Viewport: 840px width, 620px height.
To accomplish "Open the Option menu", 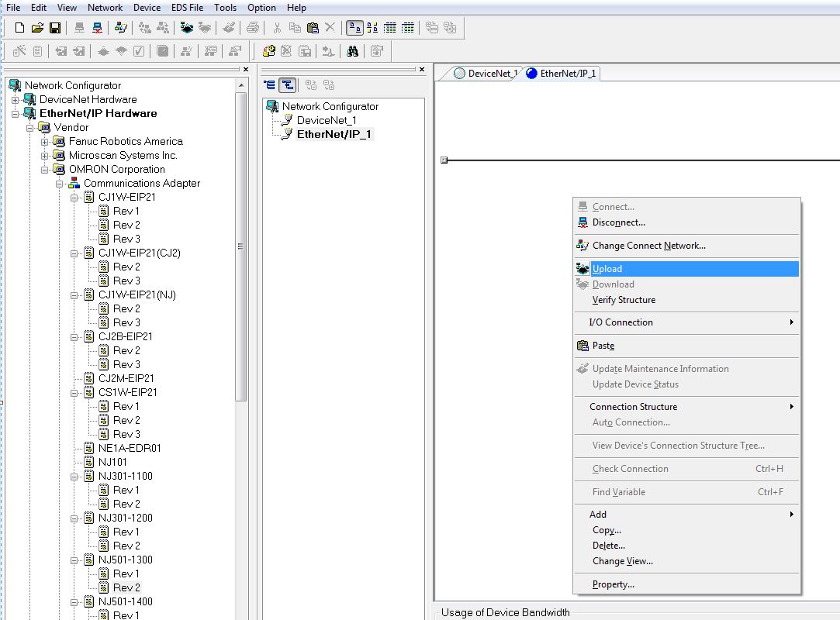I will (261, 8).
